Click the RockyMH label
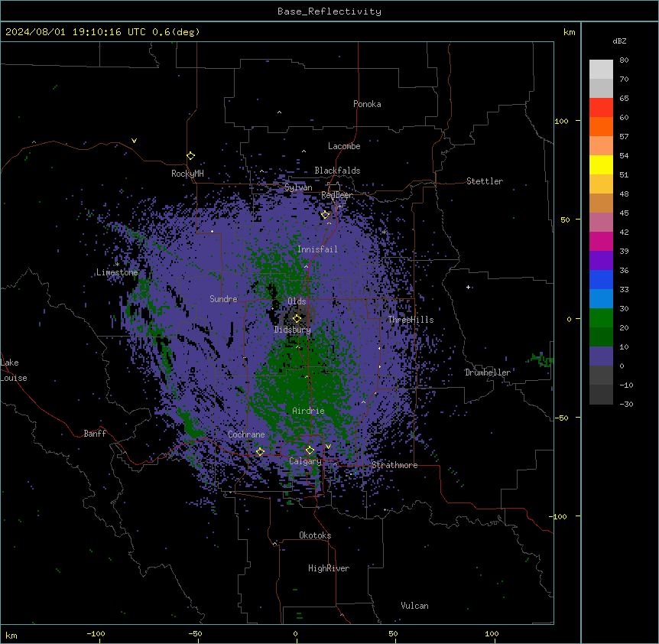The height and width of the screenshot is (644, 659). pyautogui.click(x=187, y=174)
